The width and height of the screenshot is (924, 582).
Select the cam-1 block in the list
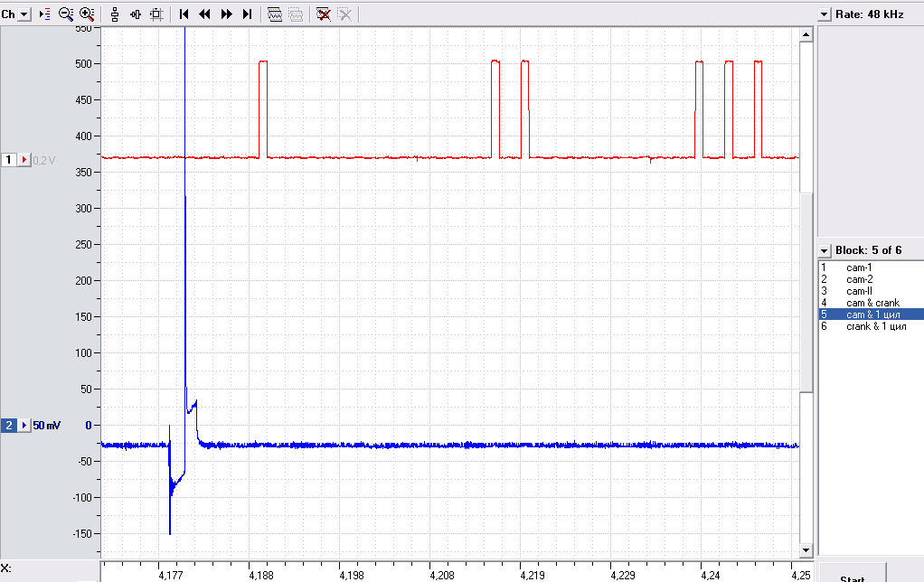(871, 268)
